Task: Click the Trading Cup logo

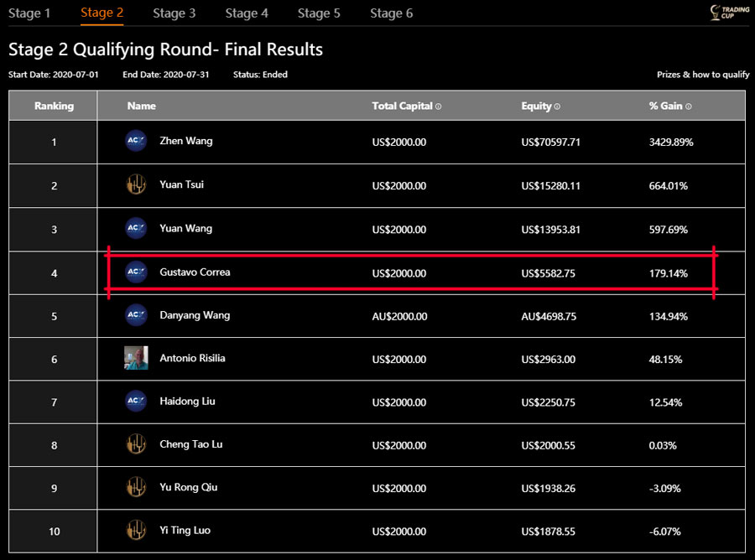Action: [729, 13]
